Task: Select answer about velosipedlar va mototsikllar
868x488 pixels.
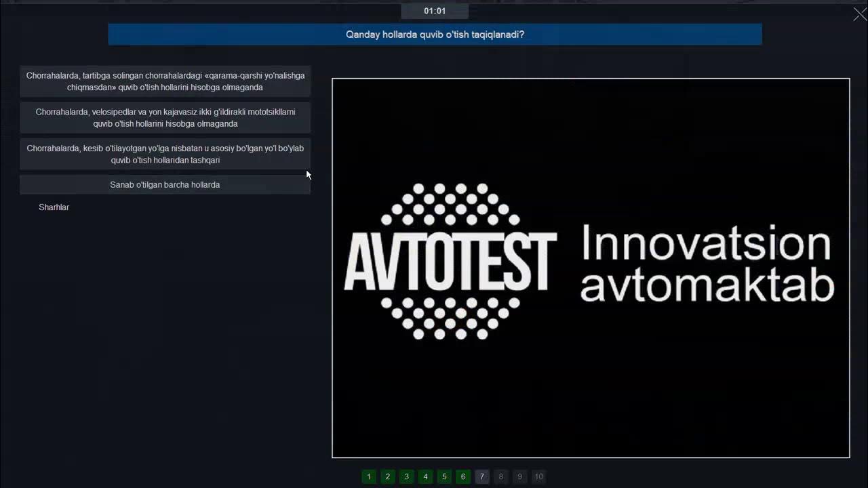Action: pyautogui.click(x=165, y=118)
